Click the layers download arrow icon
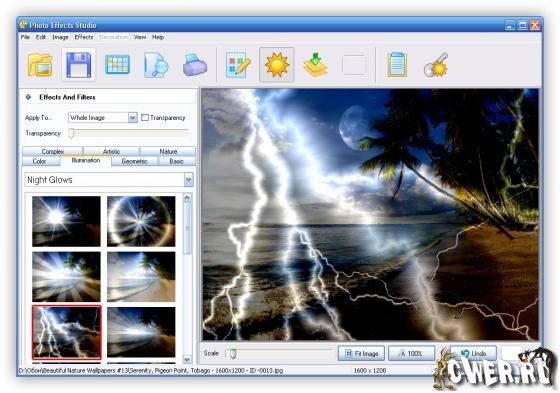Viewport: 560px width, 393px height. pos(315,65)
